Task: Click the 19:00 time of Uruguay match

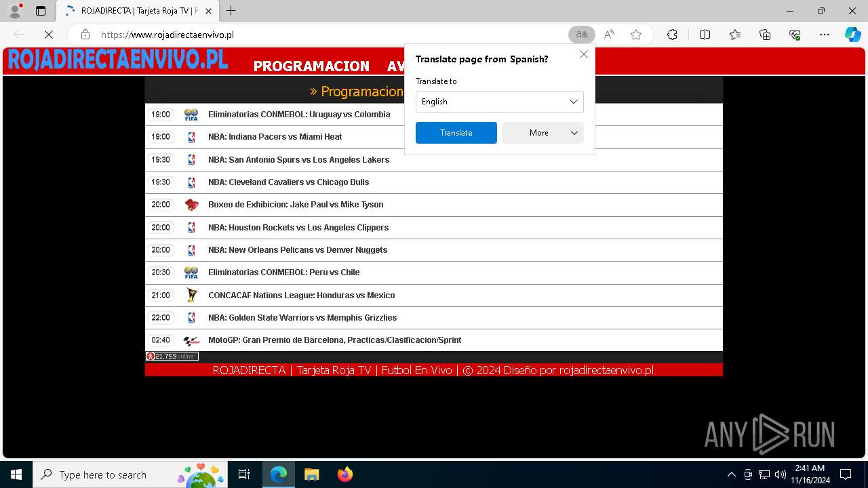Action: (x=161, y=115)
